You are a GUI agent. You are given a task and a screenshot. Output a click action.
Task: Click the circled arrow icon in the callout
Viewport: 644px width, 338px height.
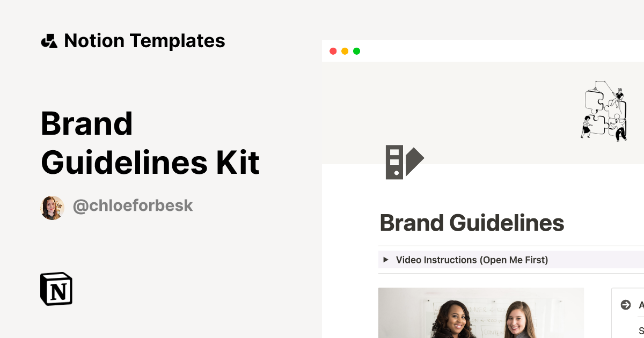click(x=626, y=304)
